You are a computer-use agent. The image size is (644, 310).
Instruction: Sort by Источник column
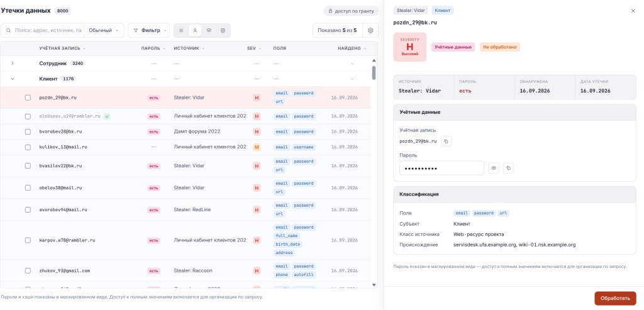click(189, 48)
